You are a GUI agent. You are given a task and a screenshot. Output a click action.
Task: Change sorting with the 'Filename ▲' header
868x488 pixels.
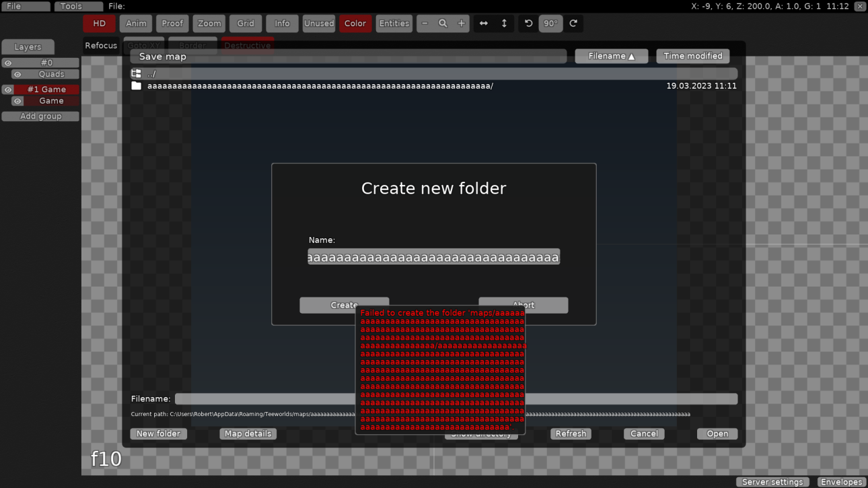[x=611, y=56]
